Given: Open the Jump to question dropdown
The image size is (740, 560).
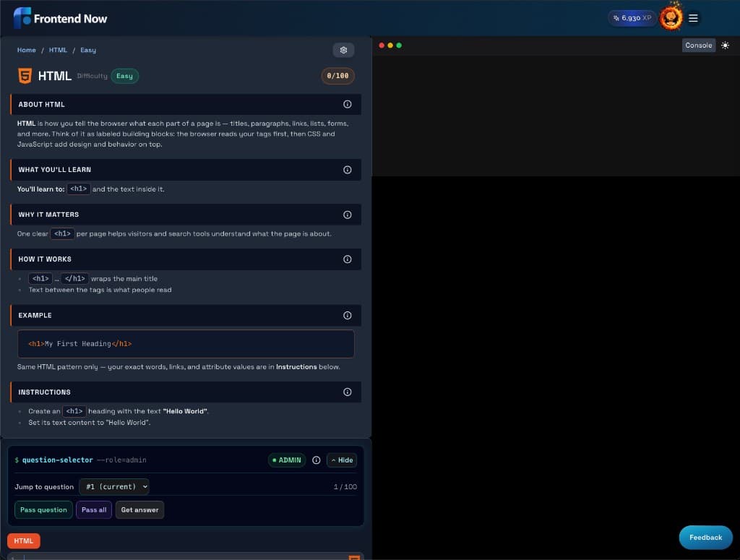Looking at the screenshot, I should tap(114, 486).
